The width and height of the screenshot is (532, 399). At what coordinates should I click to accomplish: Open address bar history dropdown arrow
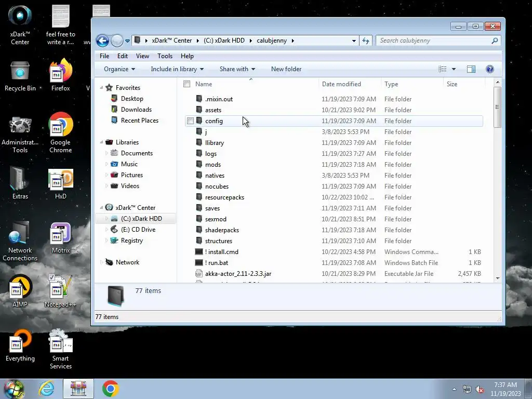tap(354, 41)
